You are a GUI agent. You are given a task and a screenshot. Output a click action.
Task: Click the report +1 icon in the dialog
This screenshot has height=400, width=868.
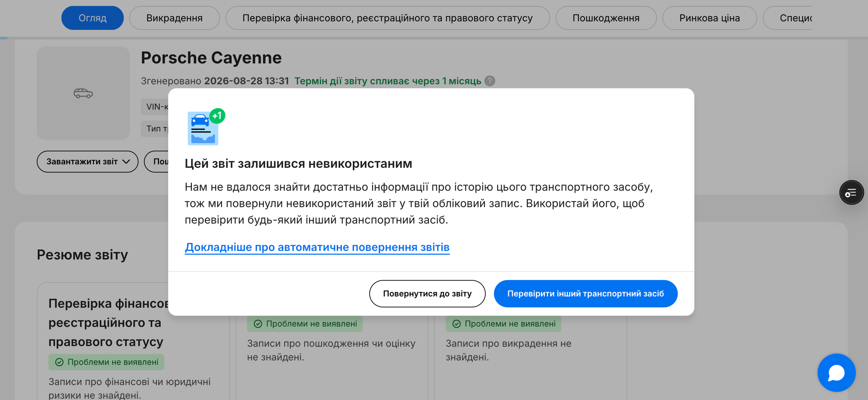[x=206, y=127]
